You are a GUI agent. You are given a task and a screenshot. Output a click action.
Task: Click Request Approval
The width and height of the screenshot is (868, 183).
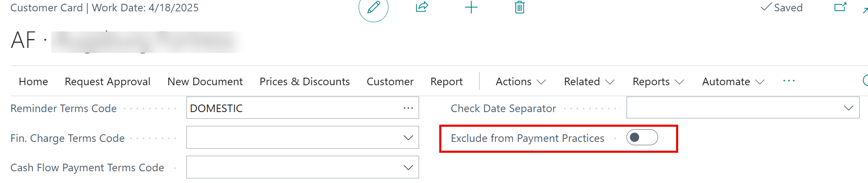click(x=108, y=81)
